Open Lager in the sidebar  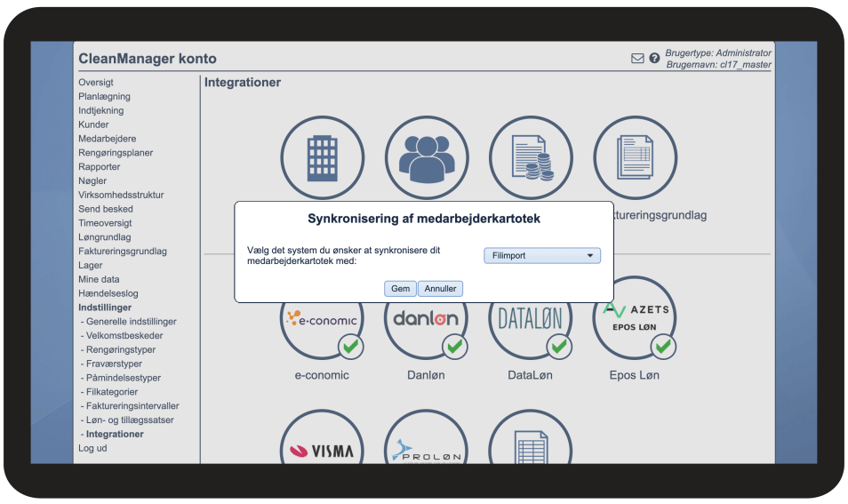click(x=91, y=265)
